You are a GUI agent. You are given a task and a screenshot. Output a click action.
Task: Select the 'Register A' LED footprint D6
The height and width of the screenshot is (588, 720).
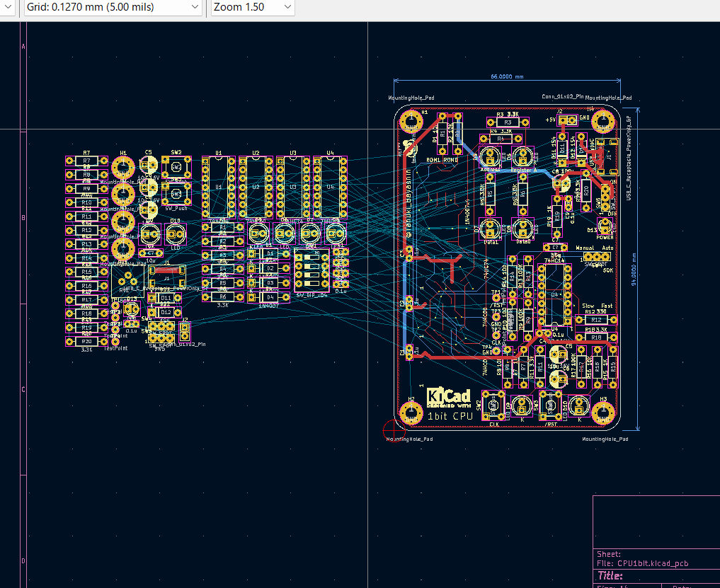tap(522, 156)
